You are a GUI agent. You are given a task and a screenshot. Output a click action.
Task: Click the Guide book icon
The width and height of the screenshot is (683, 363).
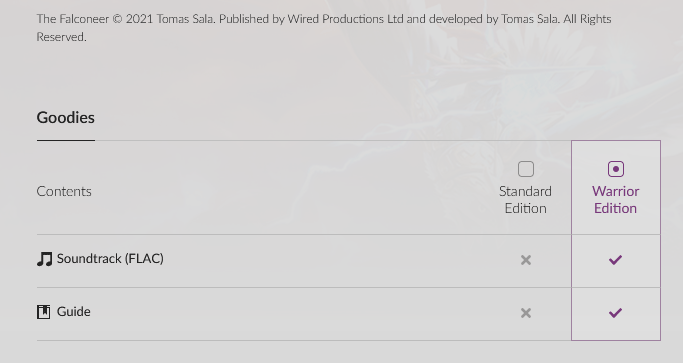pyautogui.click(x=44, y=312)
